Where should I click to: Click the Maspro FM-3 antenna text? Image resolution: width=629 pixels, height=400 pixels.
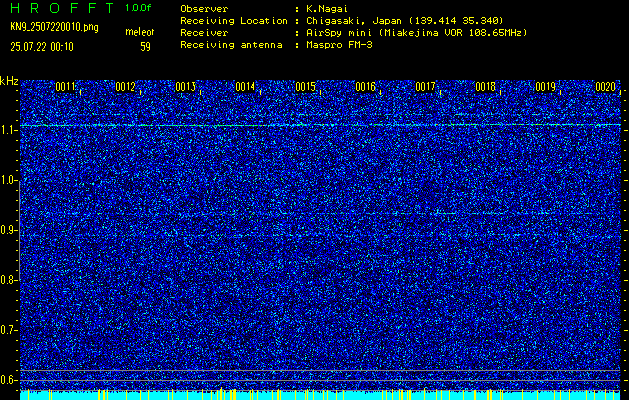pyautogui.click(x=339, y=45)
